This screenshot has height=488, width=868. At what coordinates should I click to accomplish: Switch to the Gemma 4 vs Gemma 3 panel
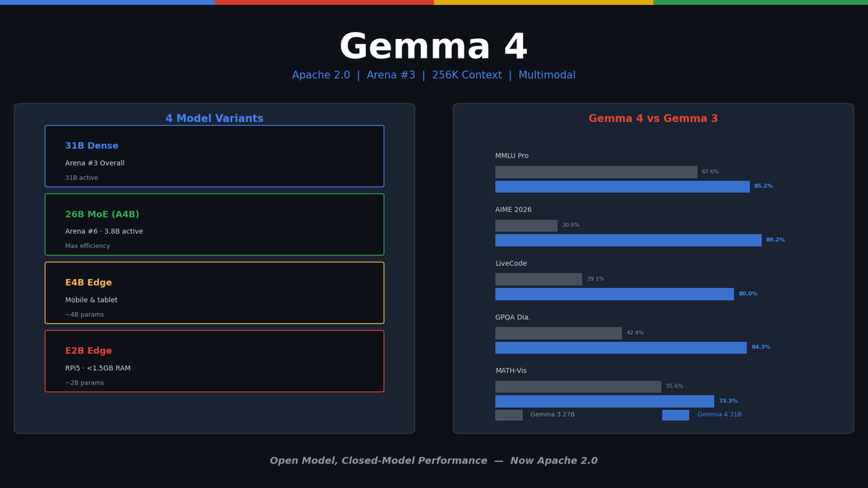(652, 118)
